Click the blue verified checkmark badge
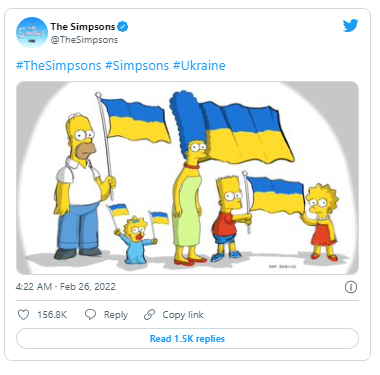 pos(123,26)
